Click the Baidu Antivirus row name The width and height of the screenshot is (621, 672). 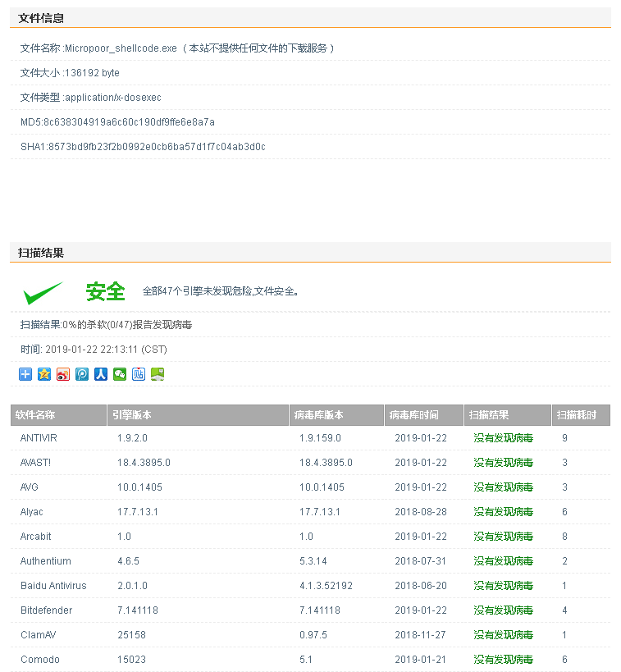click(53, 586)
